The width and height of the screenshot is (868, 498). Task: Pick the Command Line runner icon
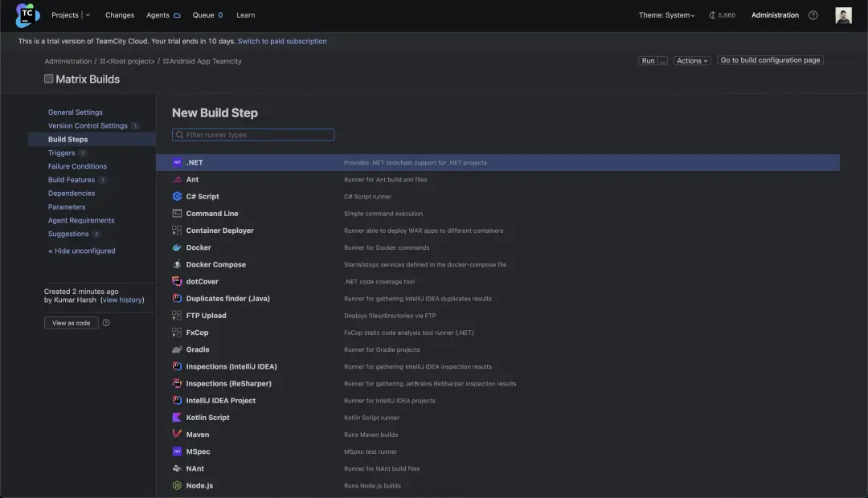(x=177, y=214)
